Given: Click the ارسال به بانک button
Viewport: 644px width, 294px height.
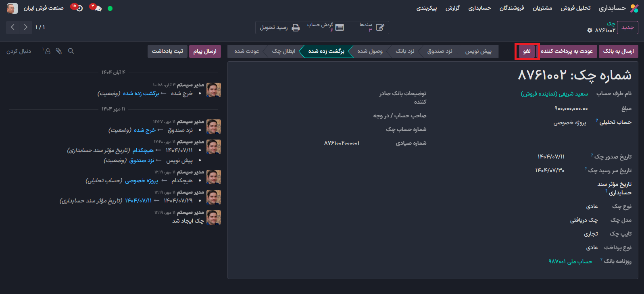Looking at the screenshot, I should tap(618, 51).
